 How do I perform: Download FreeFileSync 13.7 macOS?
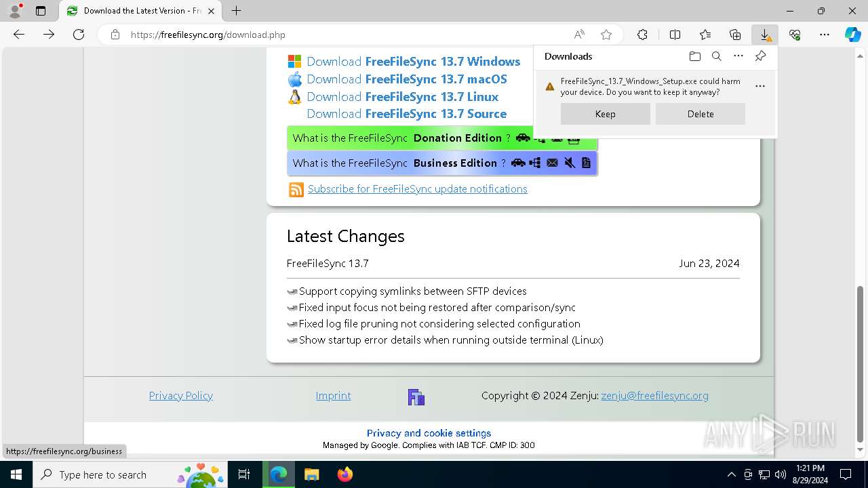[x=407, y=79]
